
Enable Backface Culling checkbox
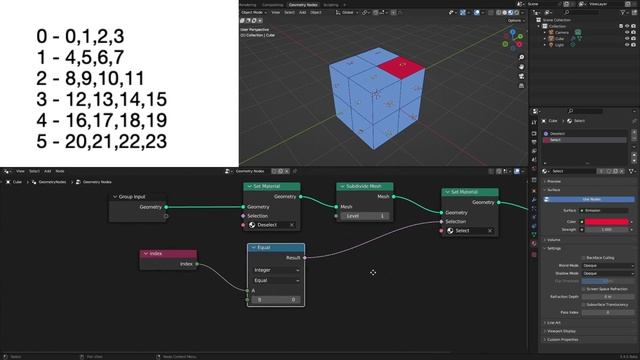[x=584, y=258]
